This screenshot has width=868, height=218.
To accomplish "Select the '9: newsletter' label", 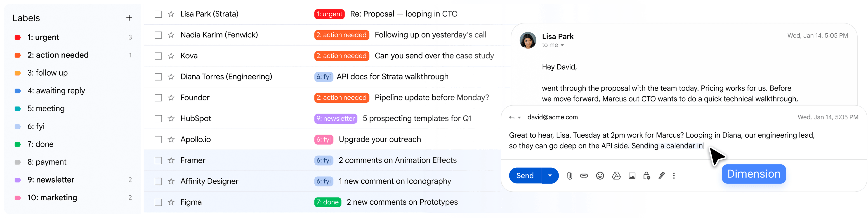I will point(51,180).
